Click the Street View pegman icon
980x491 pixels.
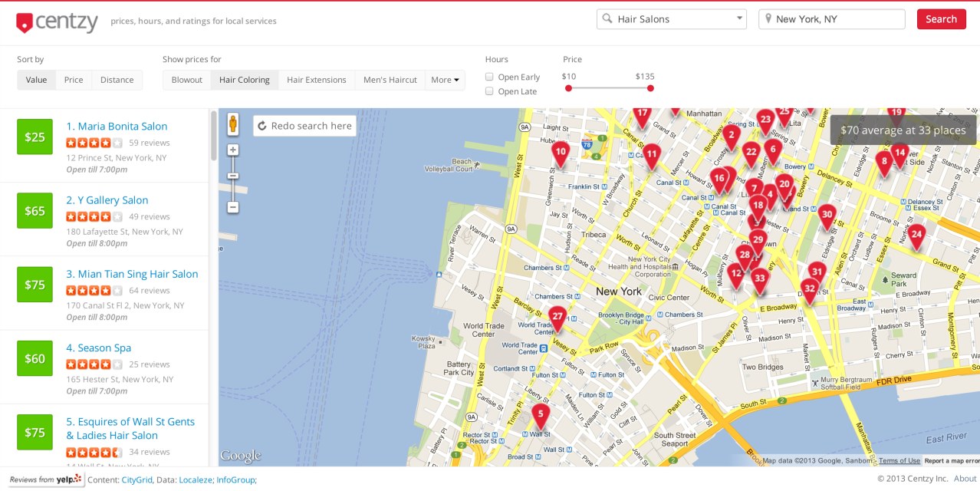click(233, 124)
